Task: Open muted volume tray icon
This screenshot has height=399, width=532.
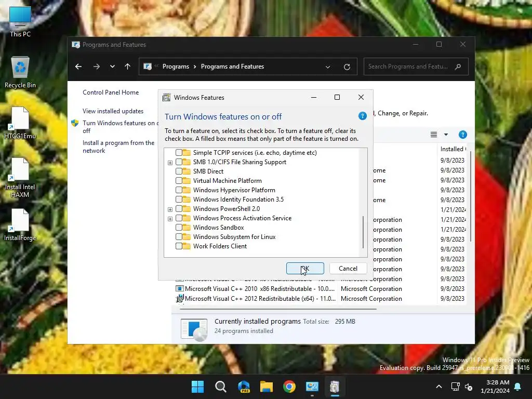Action: click(x=469, y=387)
